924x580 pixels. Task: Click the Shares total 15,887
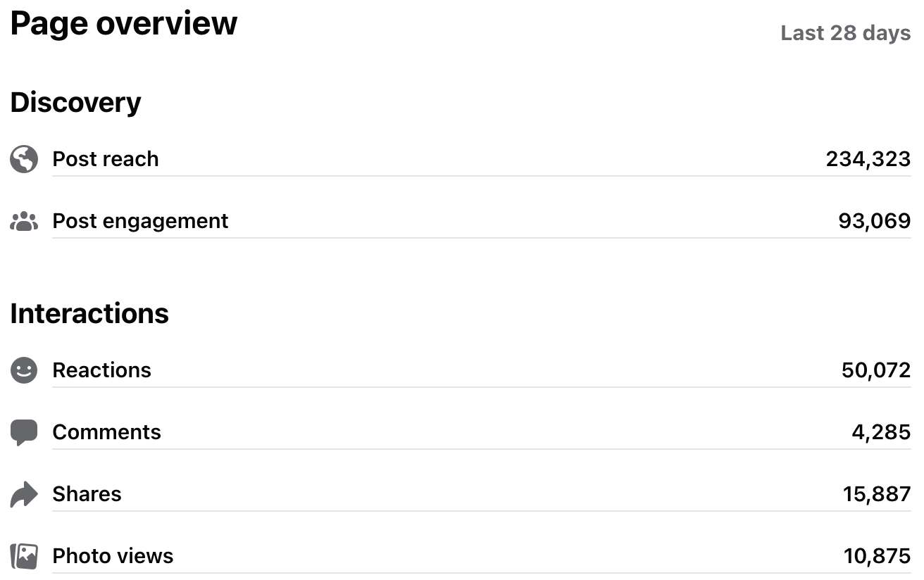click(876, 494)
